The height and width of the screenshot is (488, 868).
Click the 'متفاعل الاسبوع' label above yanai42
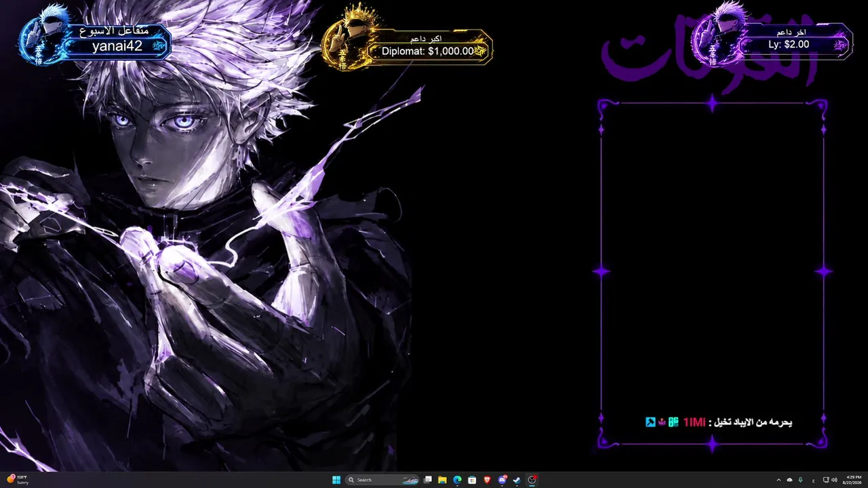(x=114, y=31)
